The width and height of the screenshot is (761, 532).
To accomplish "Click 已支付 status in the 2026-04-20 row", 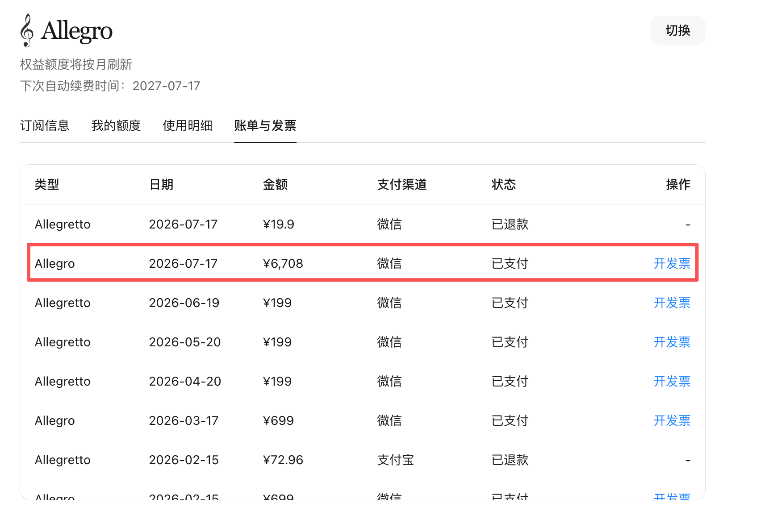I will tap(510, 381).
